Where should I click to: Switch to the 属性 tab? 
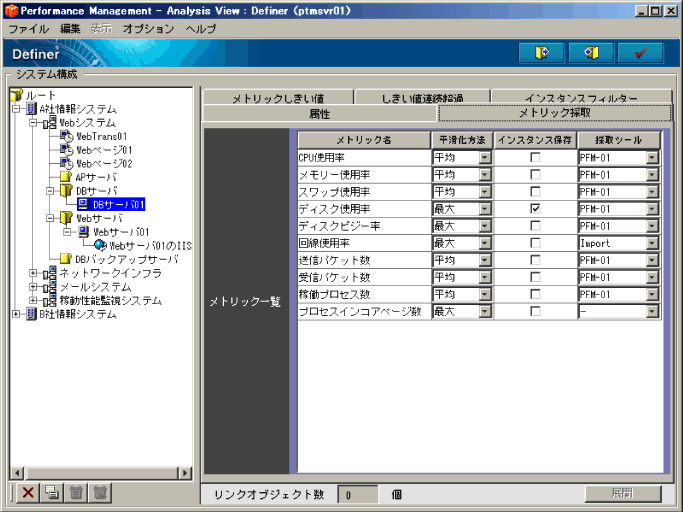coord(319,113)
